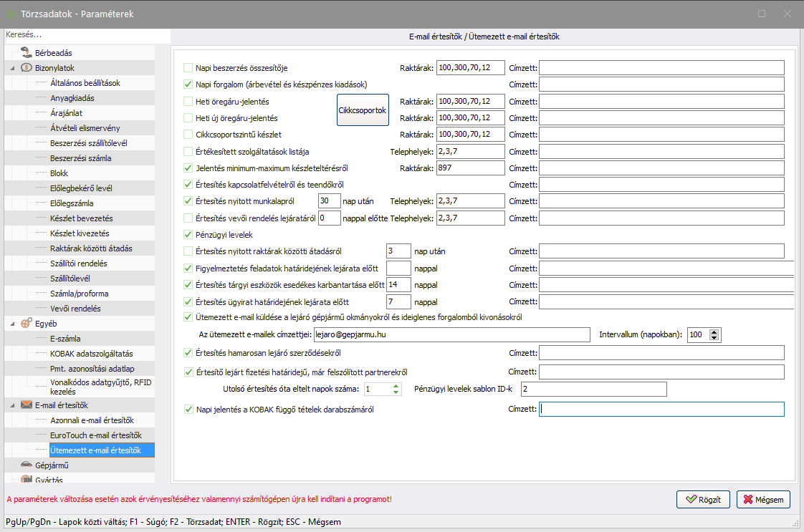Uncheck the Pénzügyi levelek checkbox

point(188,235)
